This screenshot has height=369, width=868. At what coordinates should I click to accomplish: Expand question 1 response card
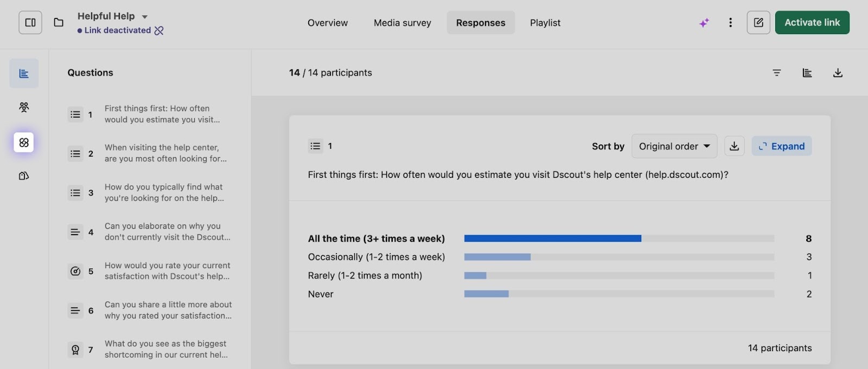click(781, 146)
